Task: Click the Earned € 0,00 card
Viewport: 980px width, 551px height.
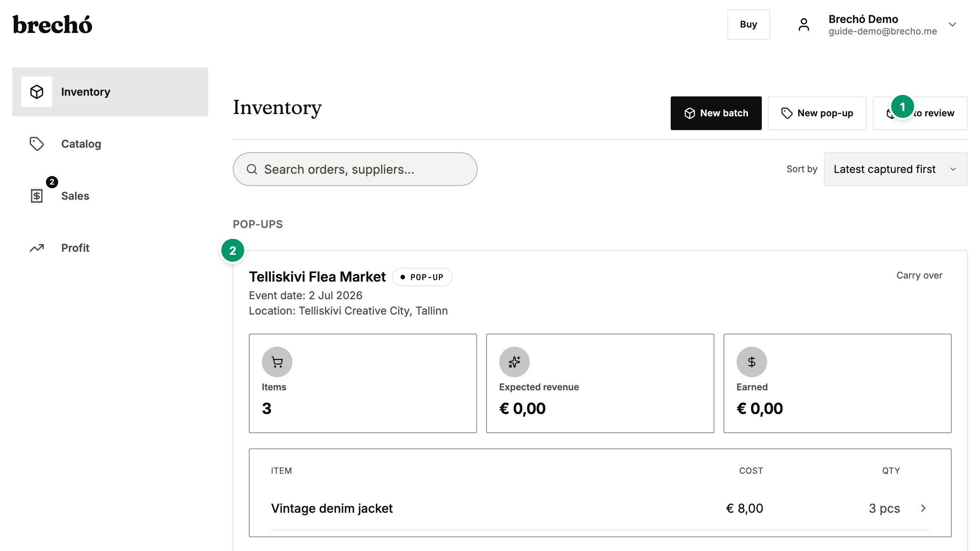Action: coord(838,383)
